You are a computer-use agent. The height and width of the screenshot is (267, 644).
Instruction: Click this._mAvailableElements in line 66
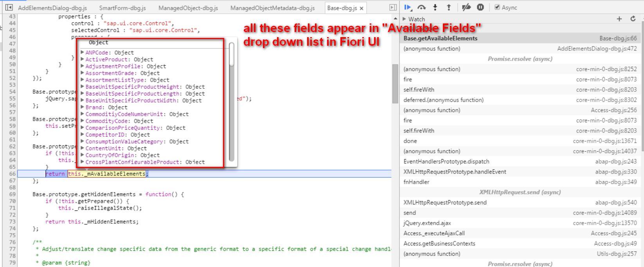[x=106, y=174]
